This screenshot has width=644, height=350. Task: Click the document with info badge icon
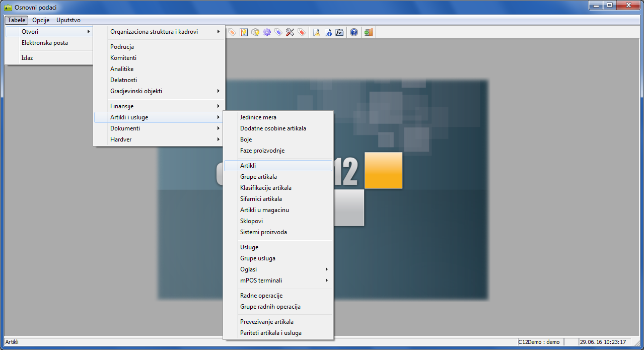[328, 32]
